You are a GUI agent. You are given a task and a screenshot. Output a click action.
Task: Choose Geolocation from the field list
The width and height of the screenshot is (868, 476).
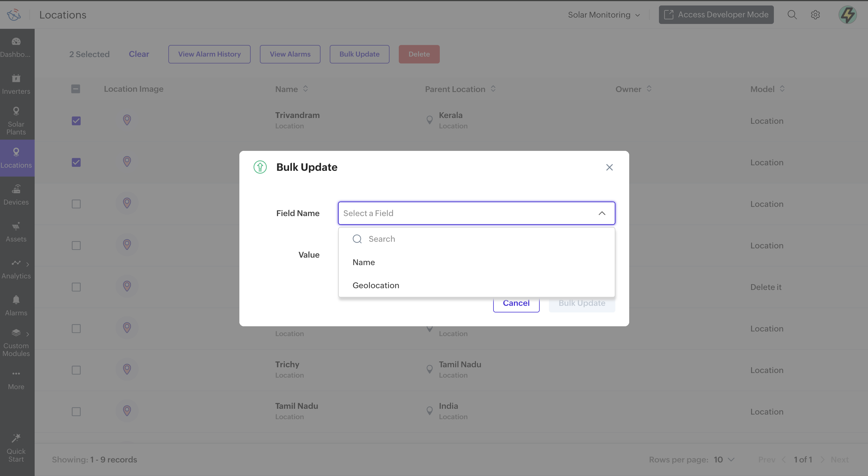376,285
